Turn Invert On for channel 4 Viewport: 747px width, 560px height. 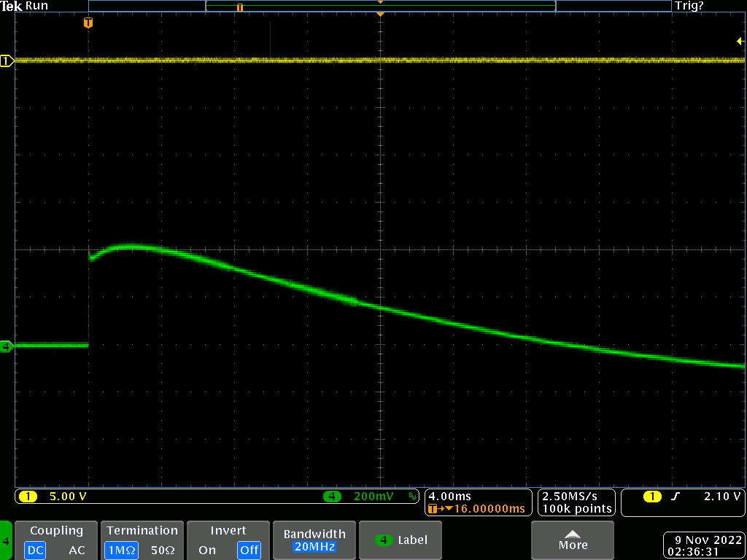point(207,551)
